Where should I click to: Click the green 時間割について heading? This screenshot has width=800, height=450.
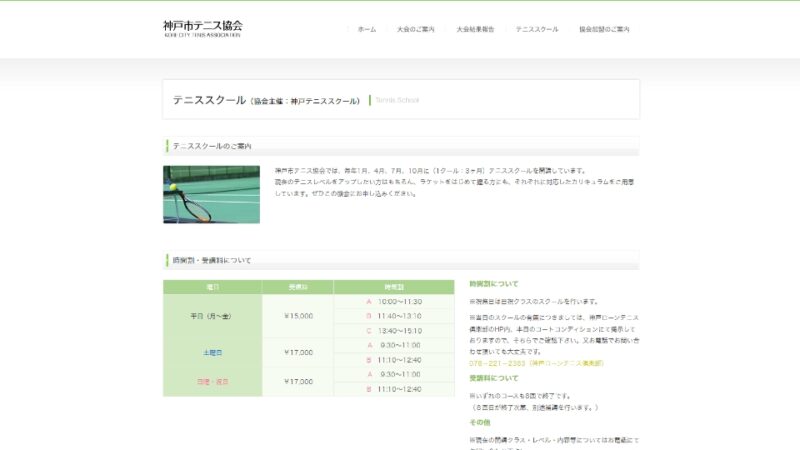tap(493, 284)
